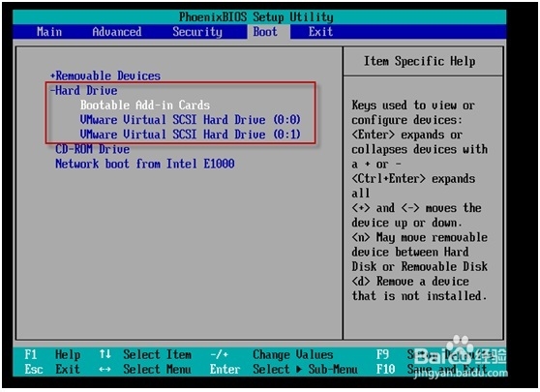The width and height of the screenshot is (540, 392).
Task: Collapse the Hard Drive entry
Action: pos(83,91)
